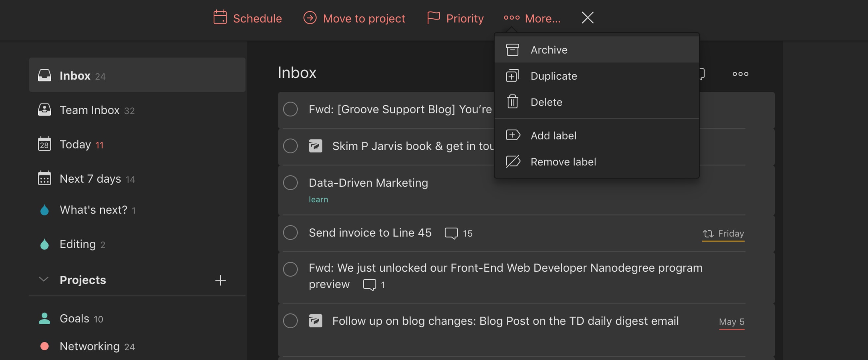Choose Add label menu entry
The image size is (868, 360).
(x=553, y=136)
